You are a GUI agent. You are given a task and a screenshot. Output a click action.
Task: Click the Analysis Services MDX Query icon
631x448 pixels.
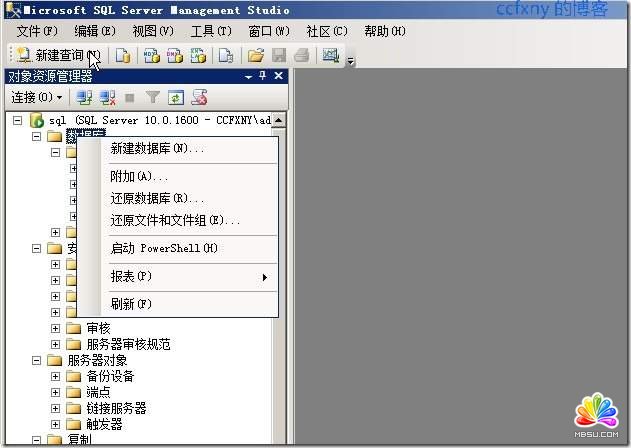(x=151, y=55)
